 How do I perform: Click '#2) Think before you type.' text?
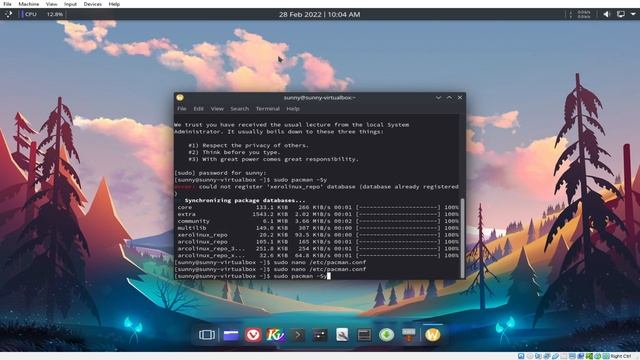click(x=234, y=152)
